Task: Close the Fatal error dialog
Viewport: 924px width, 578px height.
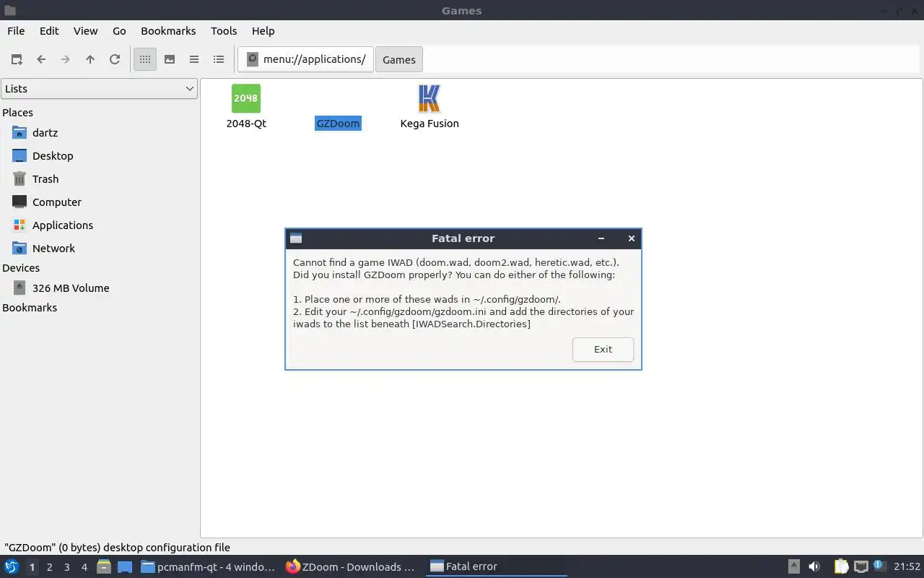Action: click(x=632, y=238)
